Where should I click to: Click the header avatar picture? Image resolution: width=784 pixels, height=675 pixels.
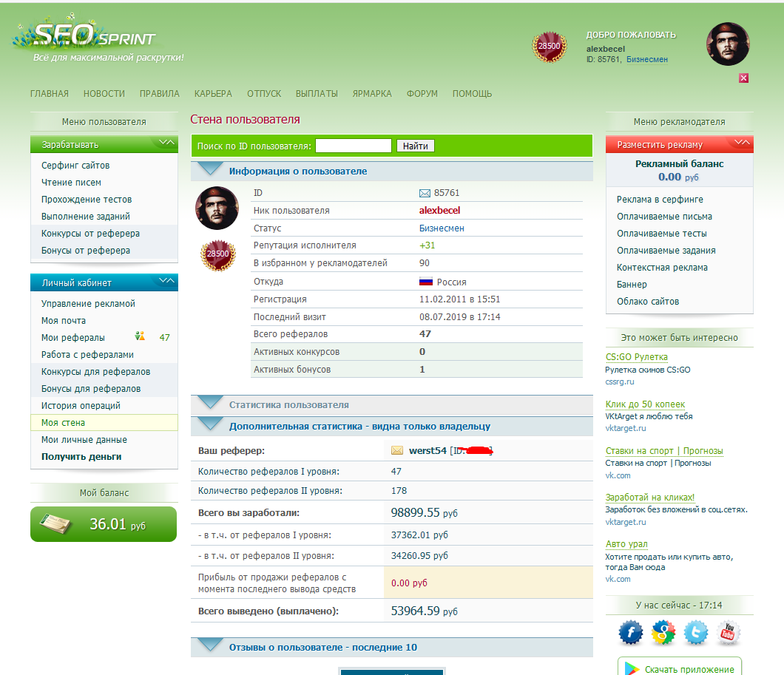728,44
